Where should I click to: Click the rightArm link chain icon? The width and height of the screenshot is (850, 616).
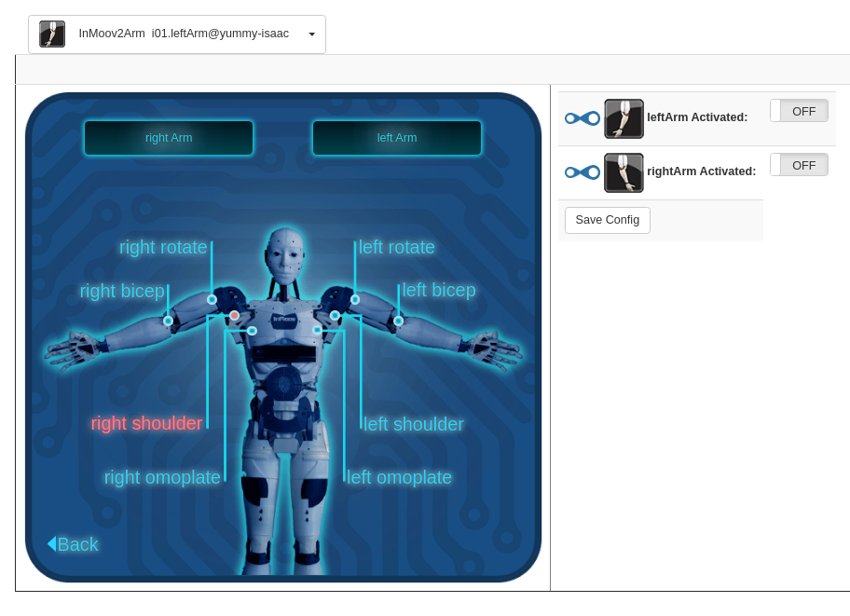[x=583, y=172]
